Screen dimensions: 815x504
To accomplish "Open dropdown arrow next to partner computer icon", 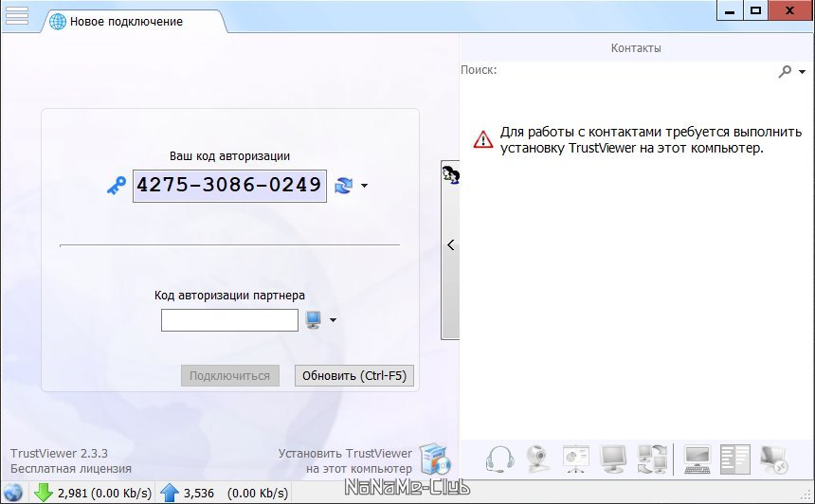I will click(333, 321).
